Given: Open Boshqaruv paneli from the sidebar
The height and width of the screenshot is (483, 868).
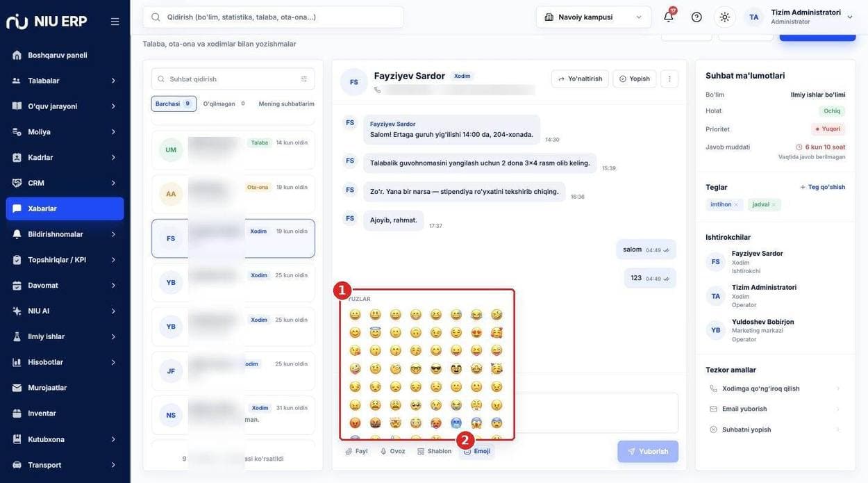Looking at the screenshot, I should click(65, 55).
